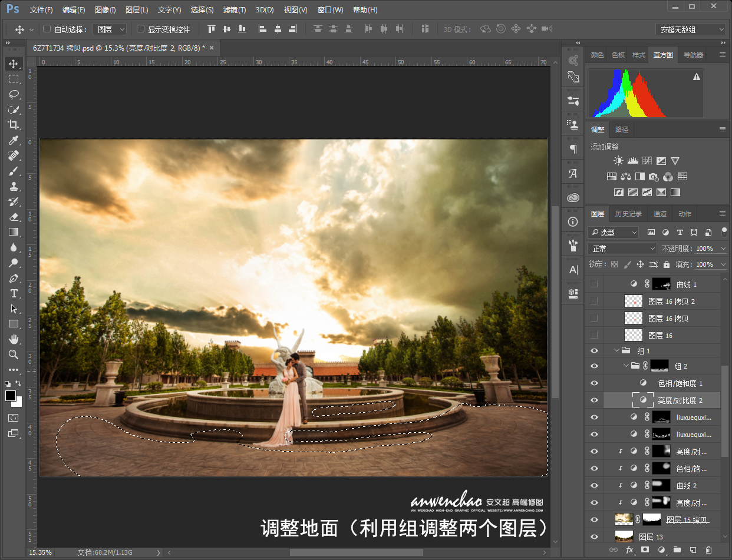Add a Levels adjustment from Adjustments panel
Viewport: 732px width, 560px height.
[x=632, y=161]
